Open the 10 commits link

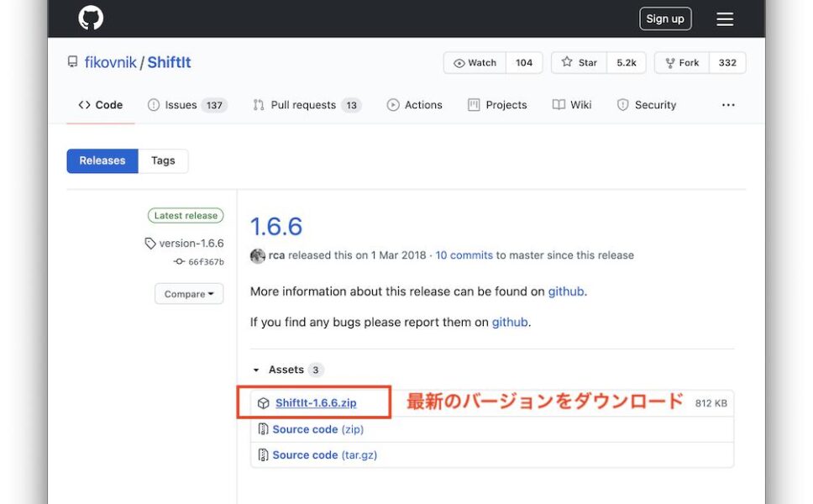pos(464,255)
